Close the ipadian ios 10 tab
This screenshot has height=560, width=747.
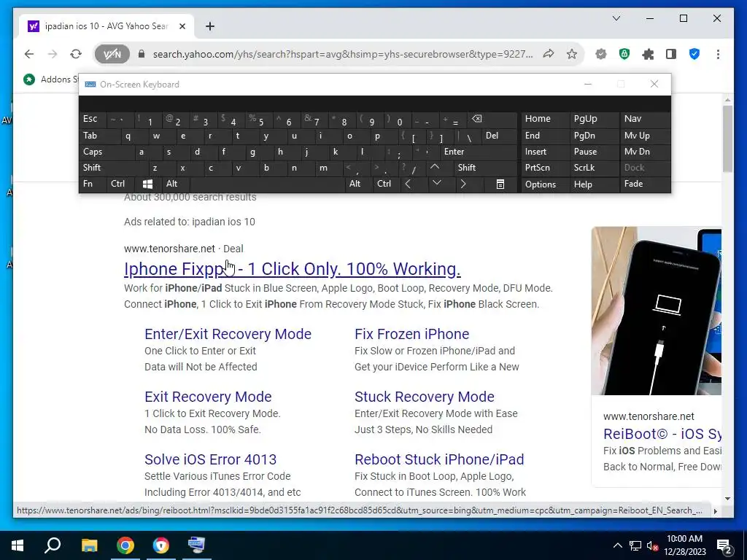click(x=182, y=26)
